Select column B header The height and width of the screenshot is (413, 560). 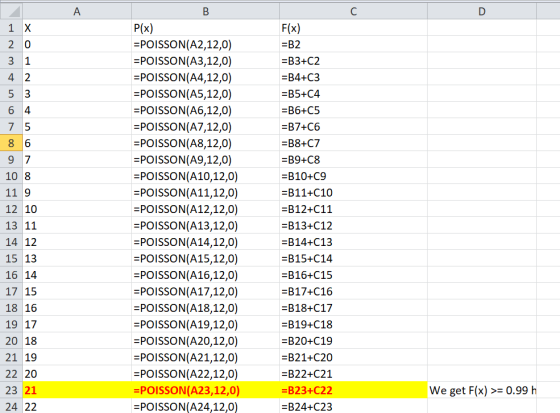205,11
